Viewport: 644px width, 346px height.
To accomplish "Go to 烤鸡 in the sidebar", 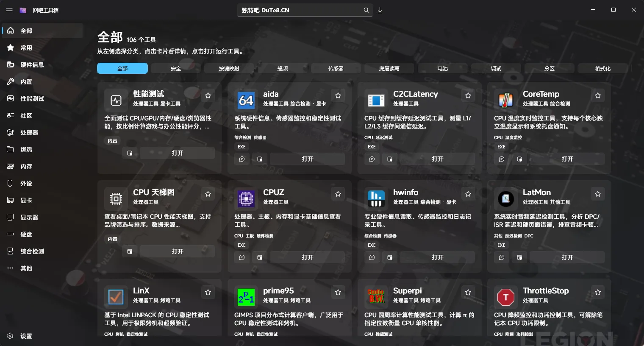I will point(42,150).
